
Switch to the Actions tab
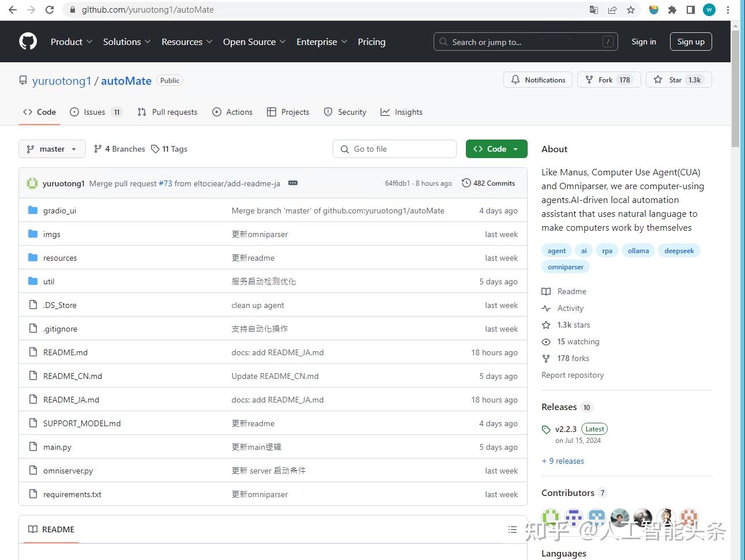232,112
